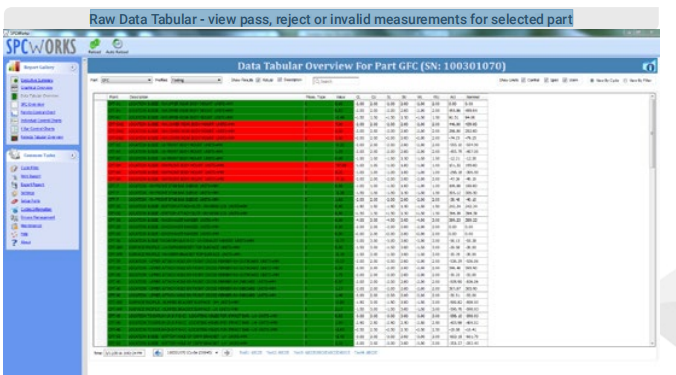
Task: Click the SPC Overview icon in sidebar
Action: 15,104
